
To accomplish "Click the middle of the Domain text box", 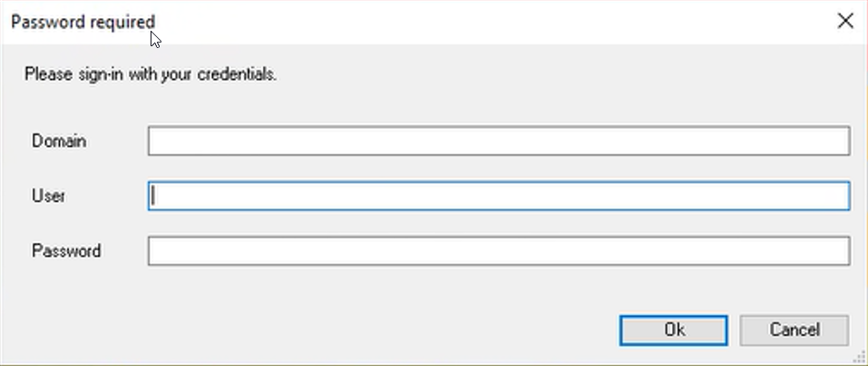I will [499, 141].
